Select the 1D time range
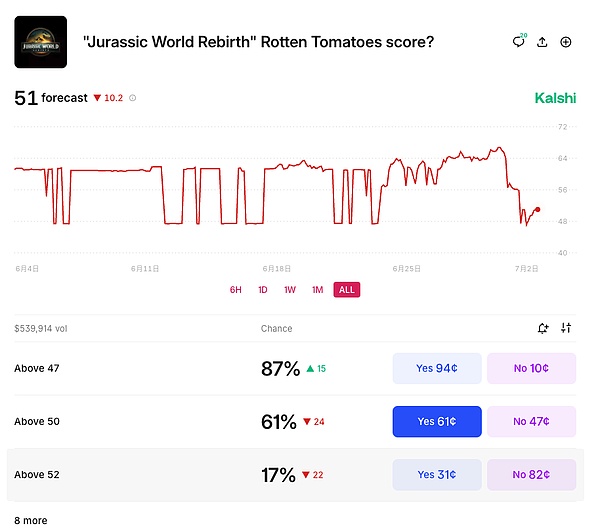 point(263,290)
